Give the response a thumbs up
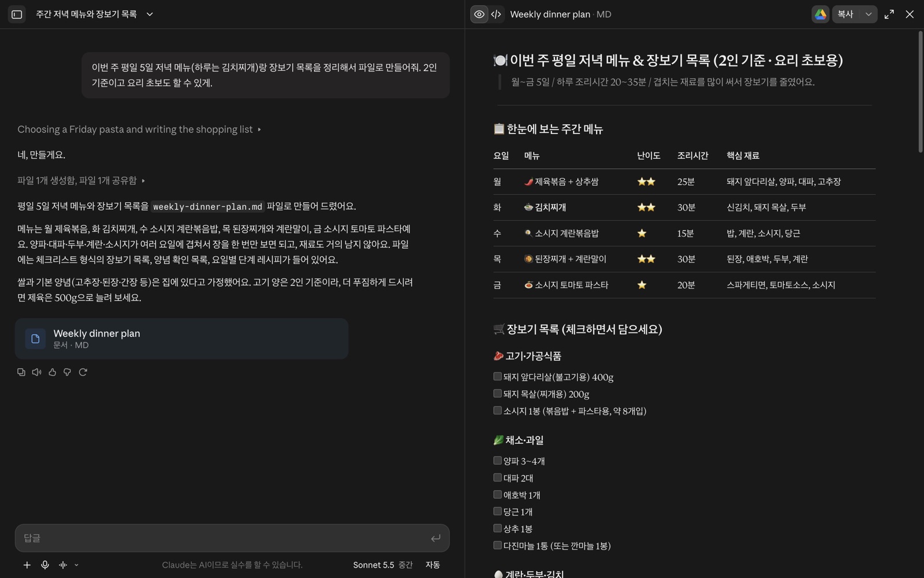 coord(53,372)
